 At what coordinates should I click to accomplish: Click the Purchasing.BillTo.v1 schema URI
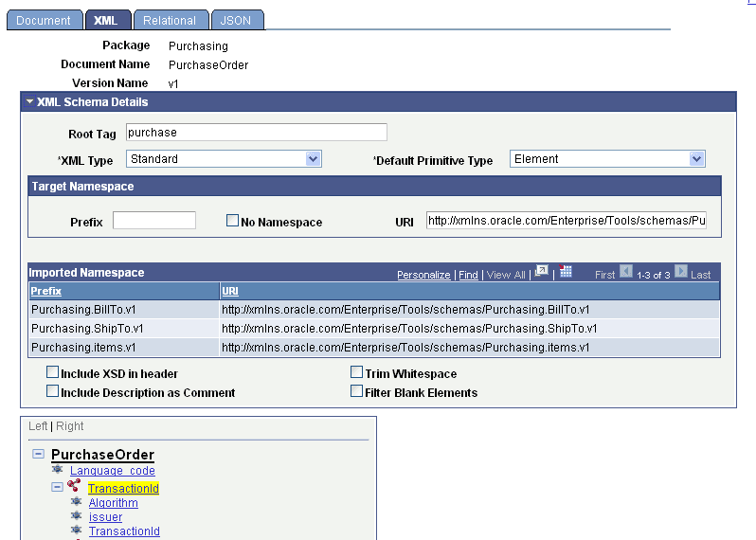[406, 310]
